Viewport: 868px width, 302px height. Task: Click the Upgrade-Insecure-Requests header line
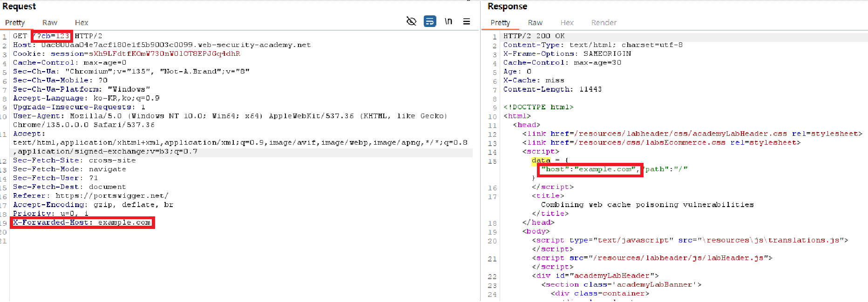(x=79, y=107)
